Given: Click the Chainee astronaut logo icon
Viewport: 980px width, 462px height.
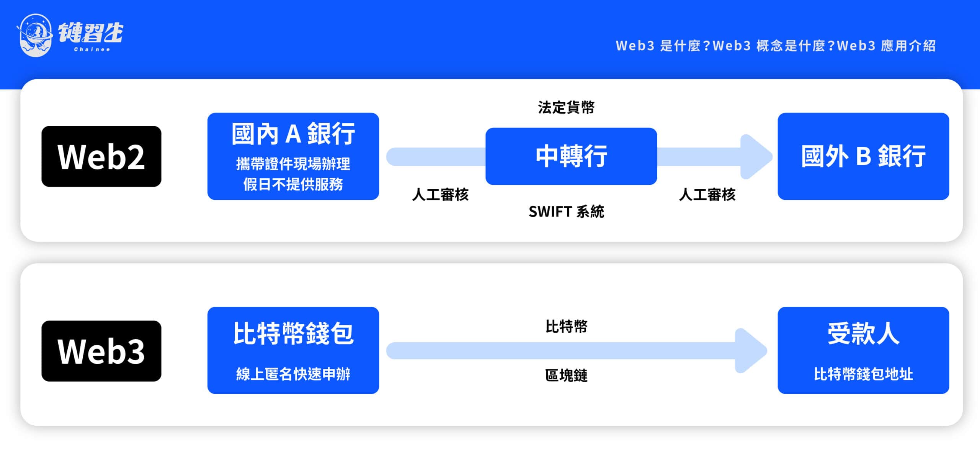Looking at the screenshot, I should click(35, 35).
